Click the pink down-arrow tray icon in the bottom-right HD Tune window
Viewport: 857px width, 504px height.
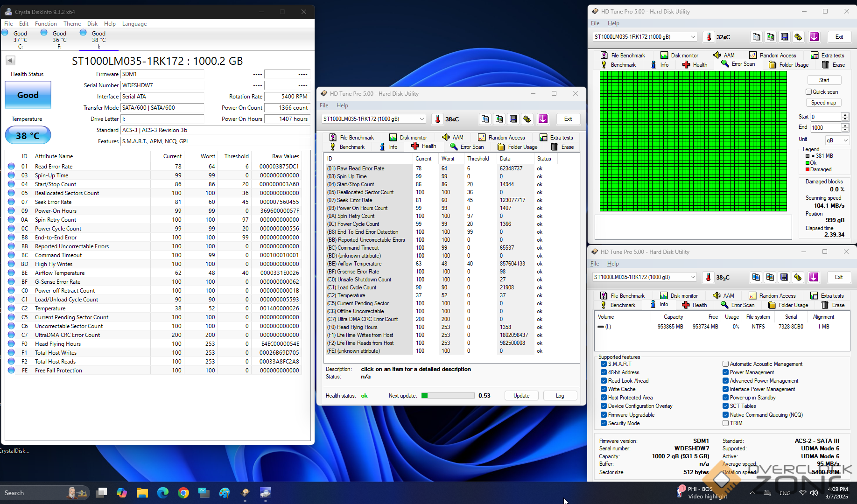(x=814, y=277)
